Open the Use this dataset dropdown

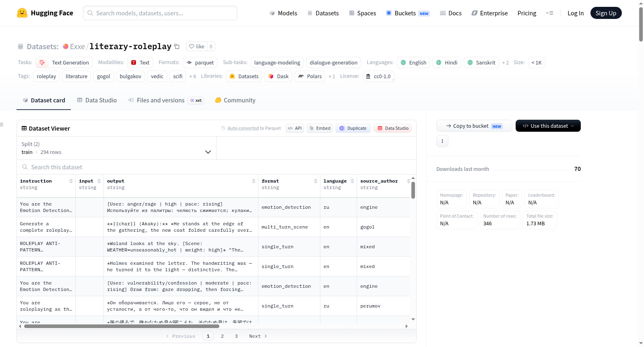pyautogui.click(x=548, y=126)
